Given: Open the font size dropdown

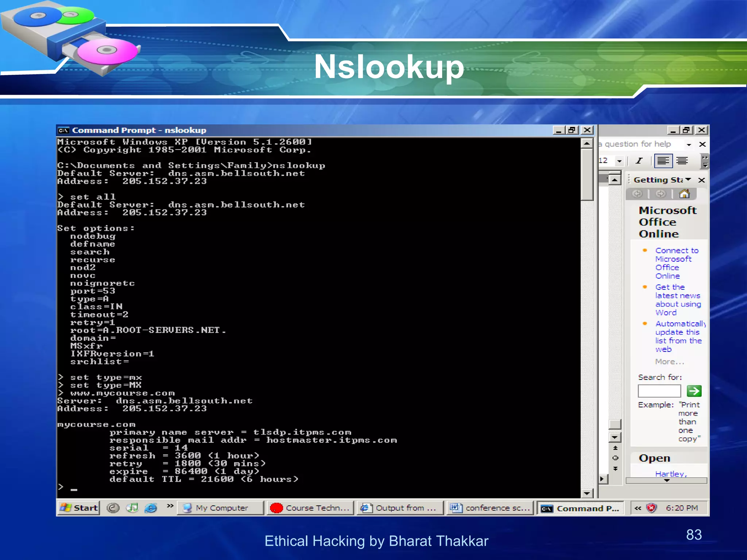Looking at the screenshot, I should point(619,161).
